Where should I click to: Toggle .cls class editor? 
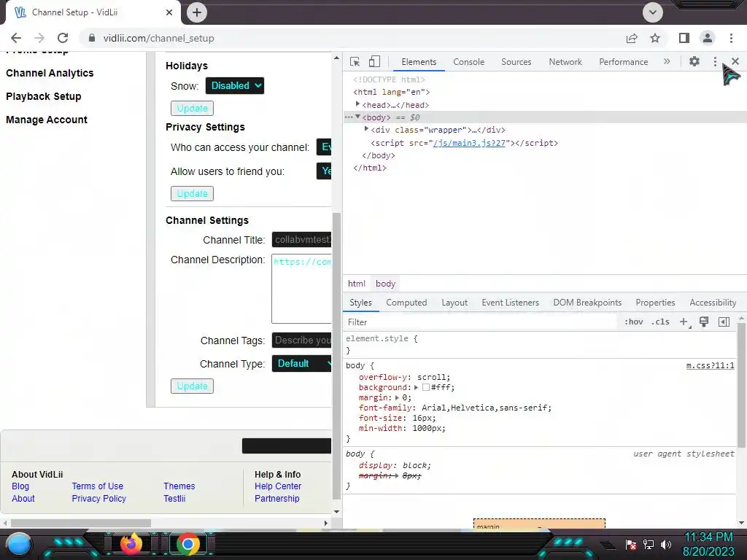click(660, 322)
